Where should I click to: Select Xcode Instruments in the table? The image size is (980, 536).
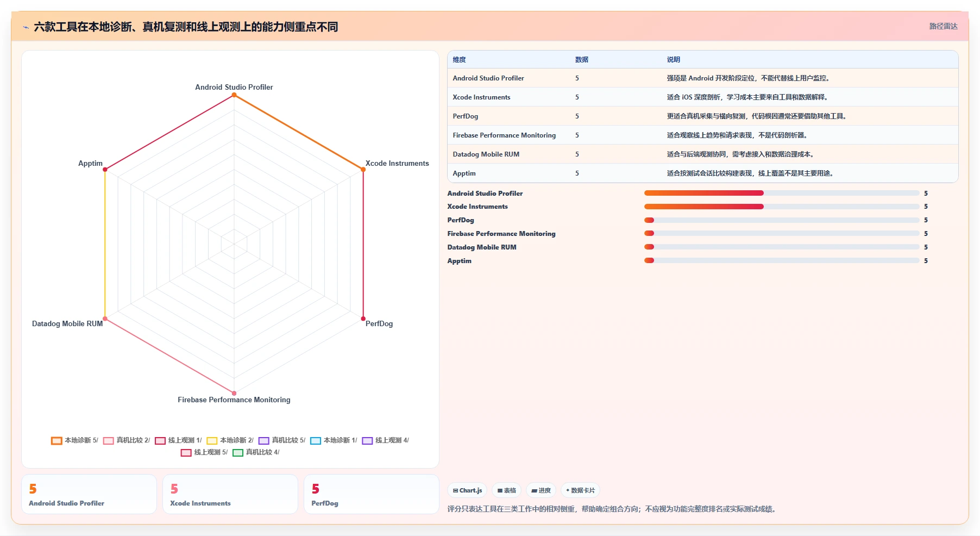[481, 97]
